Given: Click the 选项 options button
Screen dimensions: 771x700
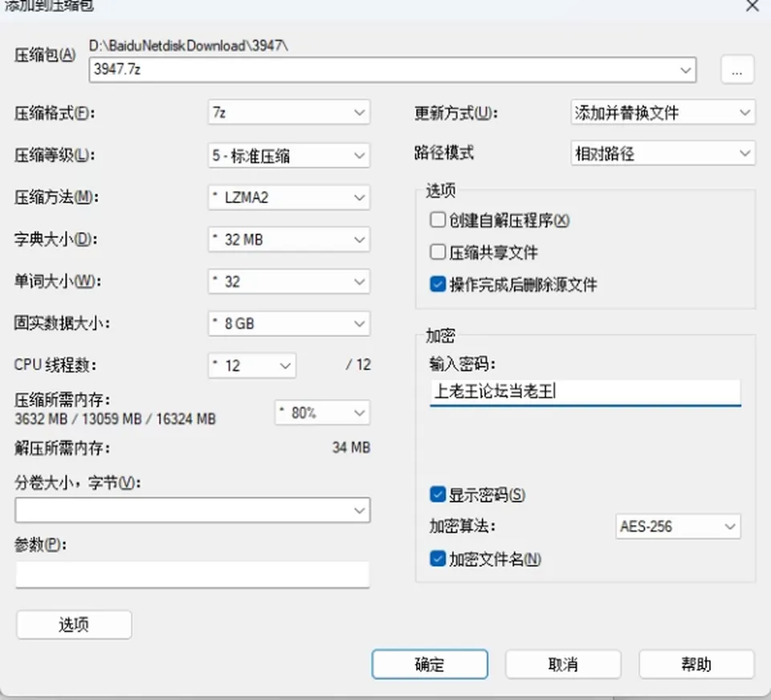Looking at the screenshot, I should [x=74, y=625].
